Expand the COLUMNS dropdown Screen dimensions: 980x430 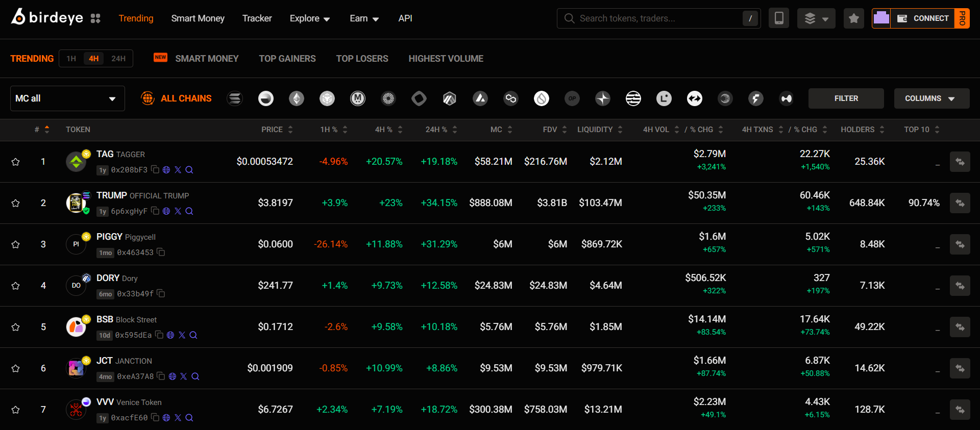[932, 98]
